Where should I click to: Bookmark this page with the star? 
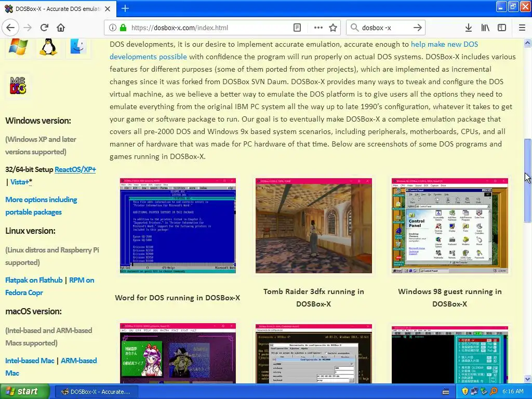[333, 28]
